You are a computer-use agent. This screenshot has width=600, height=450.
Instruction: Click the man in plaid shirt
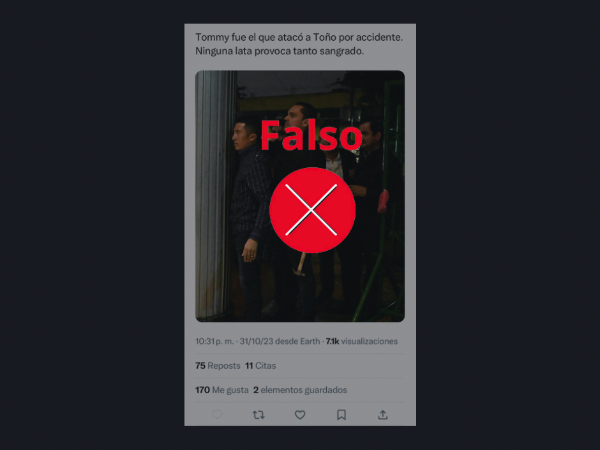(249, 214)
